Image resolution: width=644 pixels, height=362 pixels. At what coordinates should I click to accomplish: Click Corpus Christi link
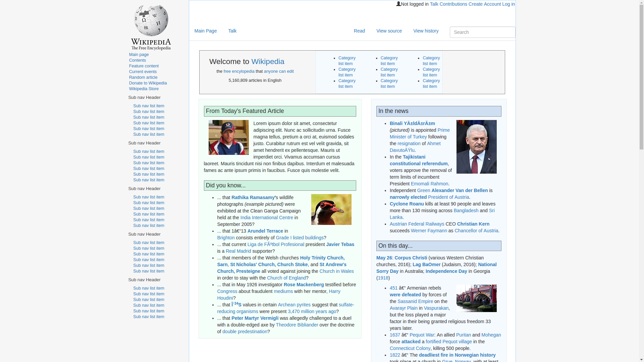411,258
